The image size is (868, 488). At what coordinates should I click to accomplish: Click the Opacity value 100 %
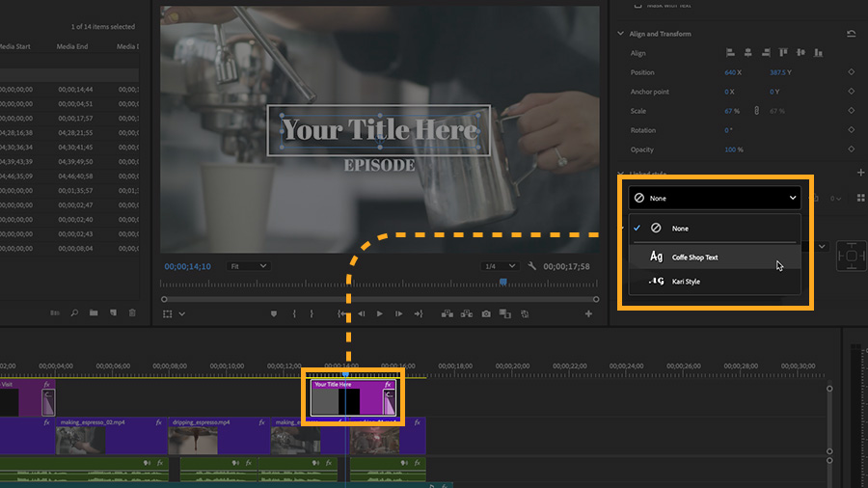(734, 149)
